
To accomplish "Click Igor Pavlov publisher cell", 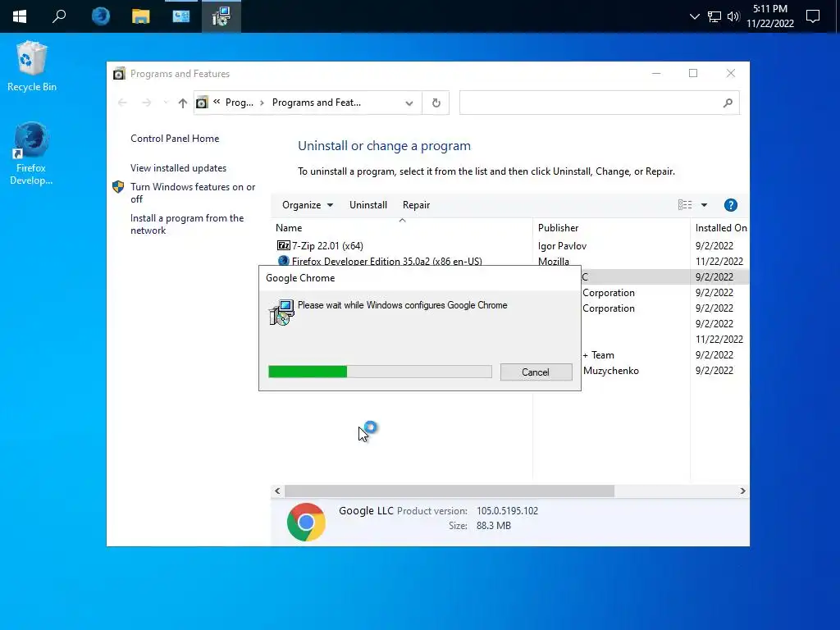I will tap(562, 246).
